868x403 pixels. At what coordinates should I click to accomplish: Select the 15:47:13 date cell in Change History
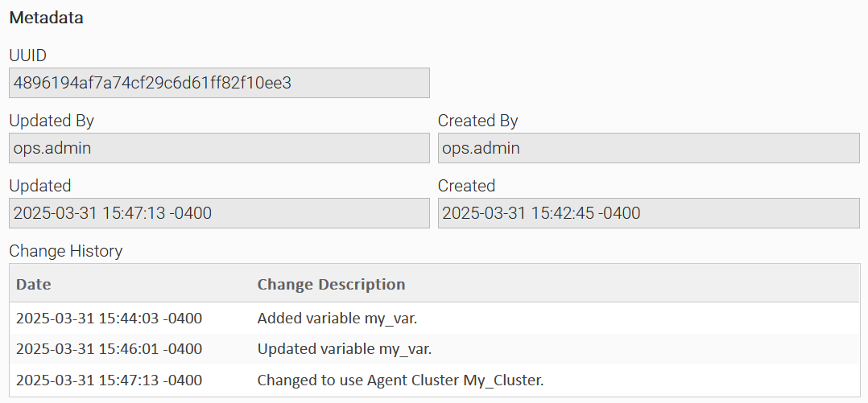coord(109,380)
